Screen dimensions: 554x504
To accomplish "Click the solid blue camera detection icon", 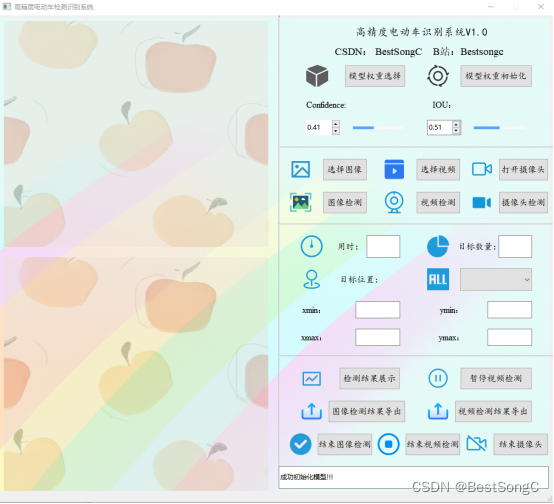I will pyautogui.click(x=482, y=203).
